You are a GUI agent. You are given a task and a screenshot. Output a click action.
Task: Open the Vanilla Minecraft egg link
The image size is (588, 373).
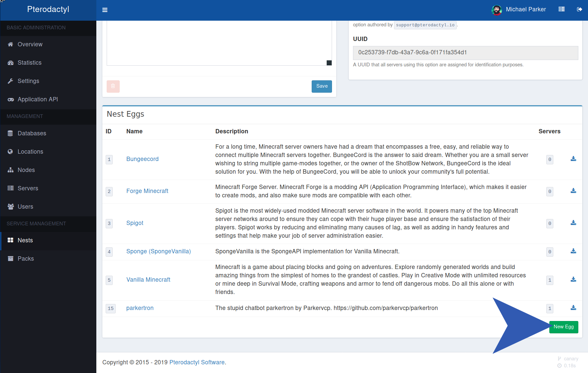click(x=148, y=280)
